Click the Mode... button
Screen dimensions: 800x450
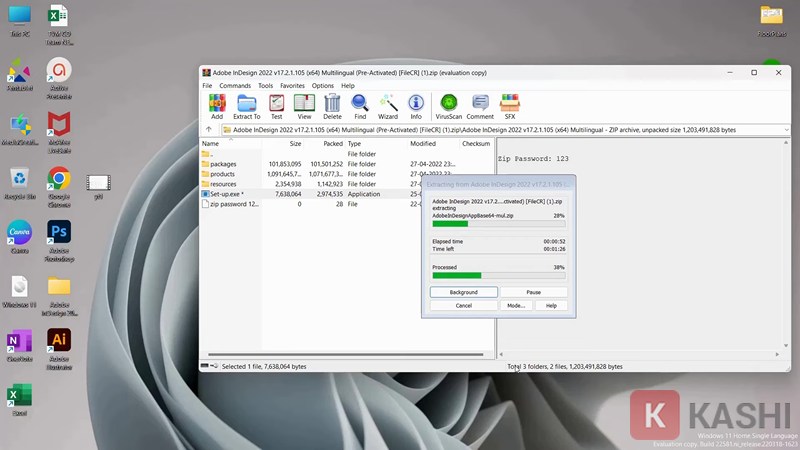pyautogui.click(x=516, y=306)
